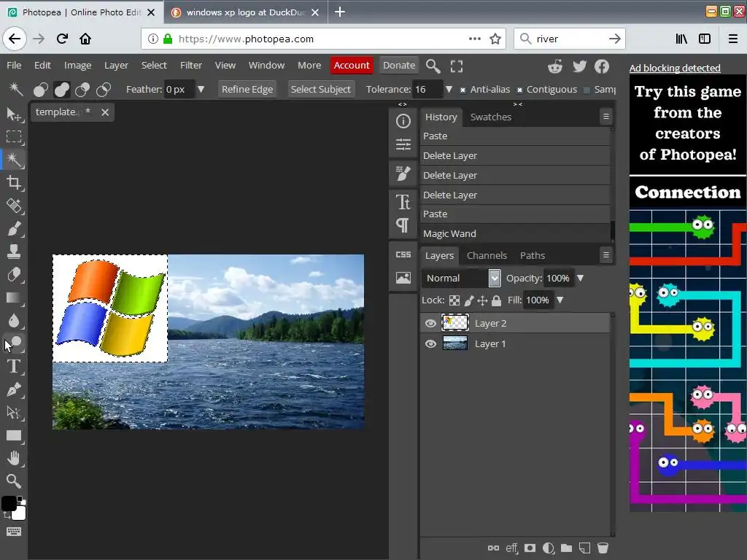Select the Crop tool
Image resolution: width=747 pixels, height=560 pixels.
(x=13, y=182)
